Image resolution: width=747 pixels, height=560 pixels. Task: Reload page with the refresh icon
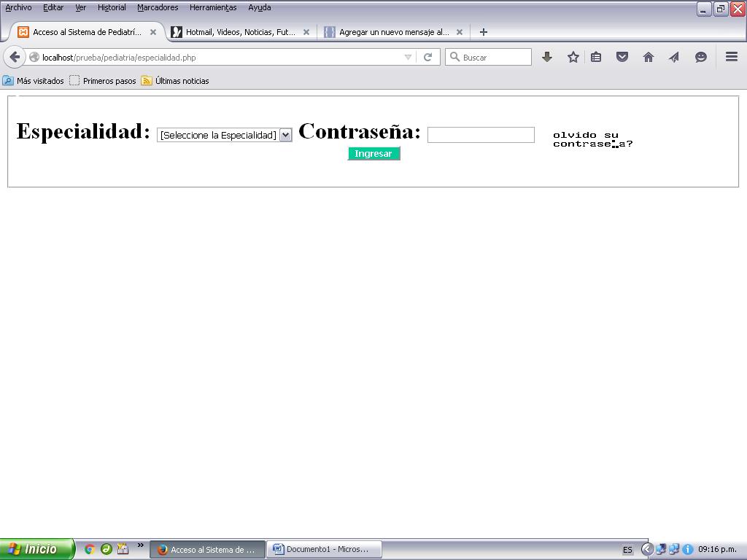tap(427, 58)
